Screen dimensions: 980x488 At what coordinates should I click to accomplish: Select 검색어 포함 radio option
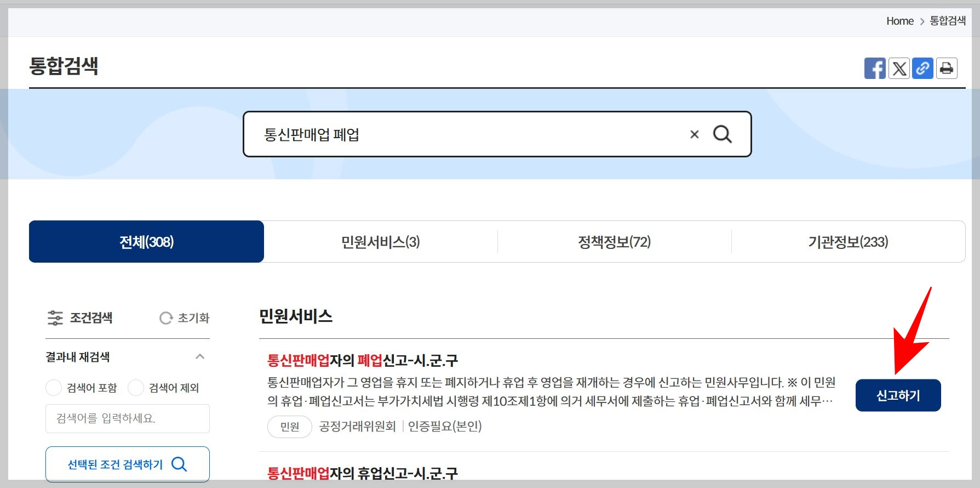click(54, 388)
